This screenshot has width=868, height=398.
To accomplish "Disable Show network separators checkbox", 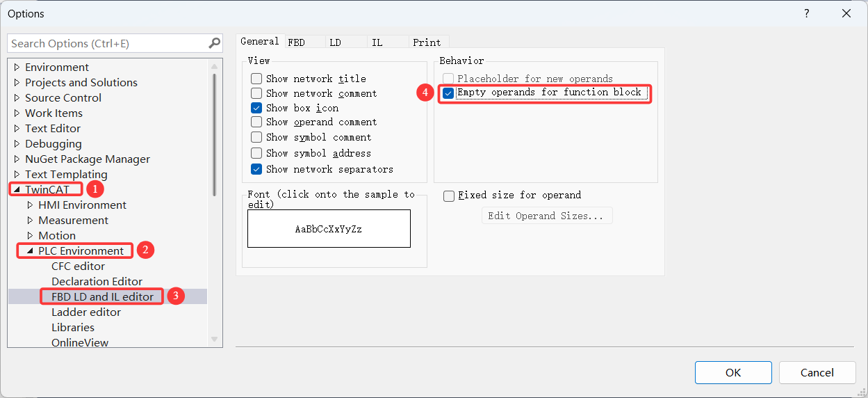I will [256, 169].
